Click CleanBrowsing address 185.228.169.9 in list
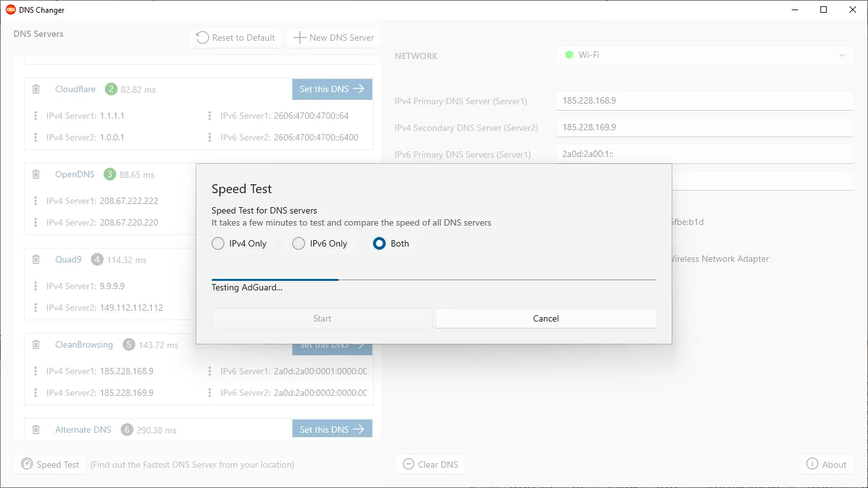This screenshot has height=488, width=868. coord(126,393)
